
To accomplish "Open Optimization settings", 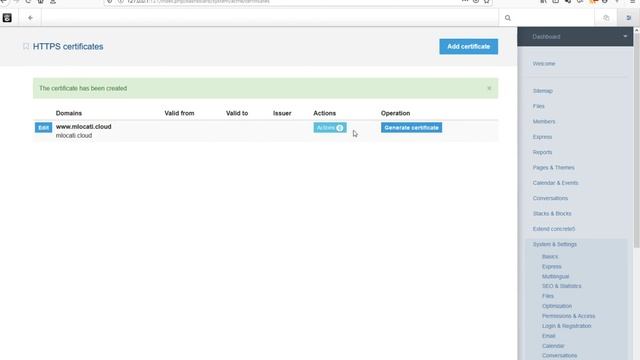I will pyautogui.click(x=557, y=306).
